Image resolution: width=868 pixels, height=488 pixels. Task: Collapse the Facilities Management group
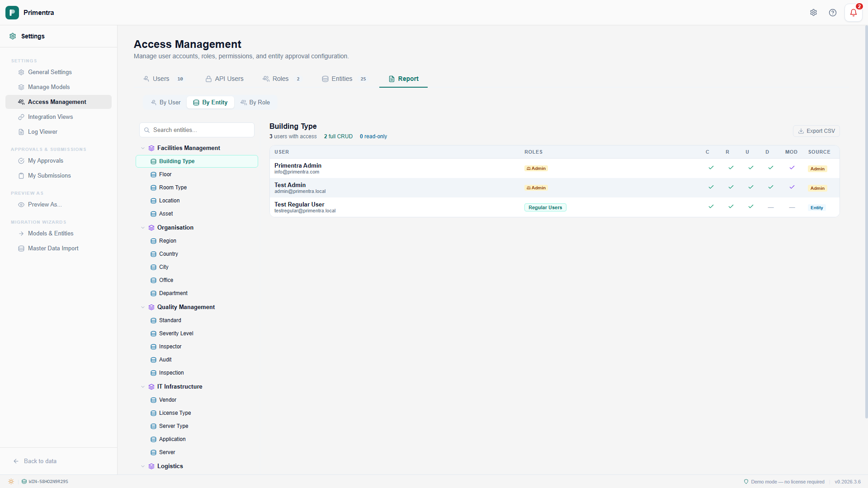[x=143, y=148]
